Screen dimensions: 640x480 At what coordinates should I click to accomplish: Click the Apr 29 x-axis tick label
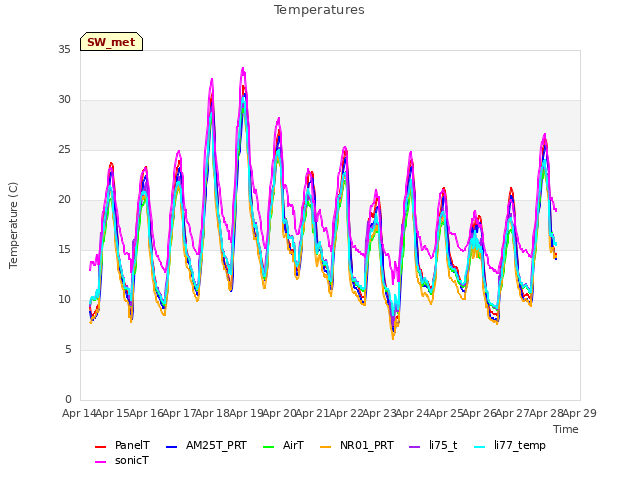click(x=580, y=413)
